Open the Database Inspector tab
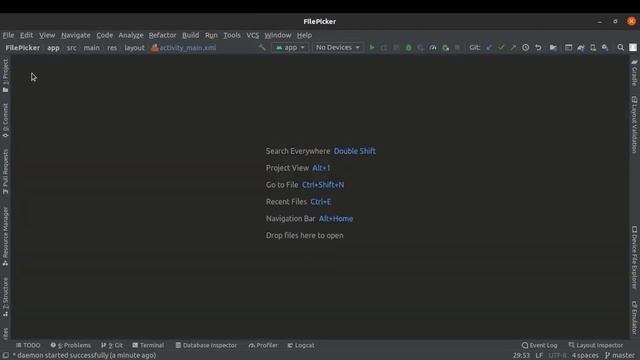 click(206, 345)
